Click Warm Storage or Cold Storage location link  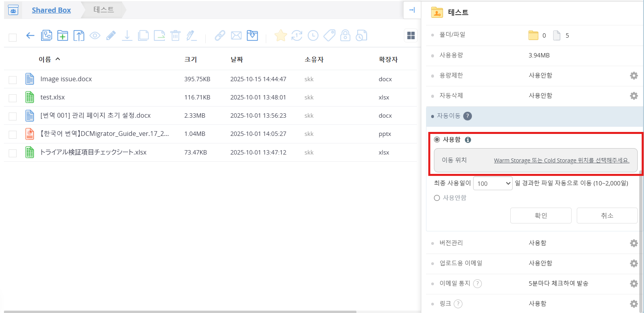pyautogui.click(x=561, y=160)
